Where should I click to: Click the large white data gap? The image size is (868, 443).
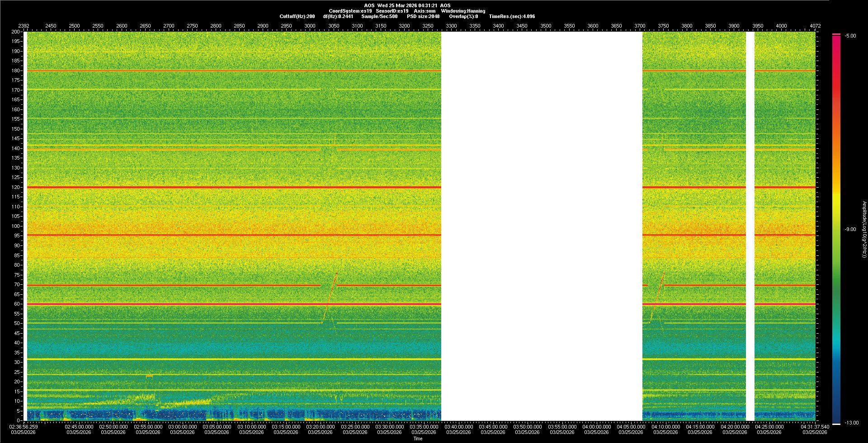(x=542, y=226)
